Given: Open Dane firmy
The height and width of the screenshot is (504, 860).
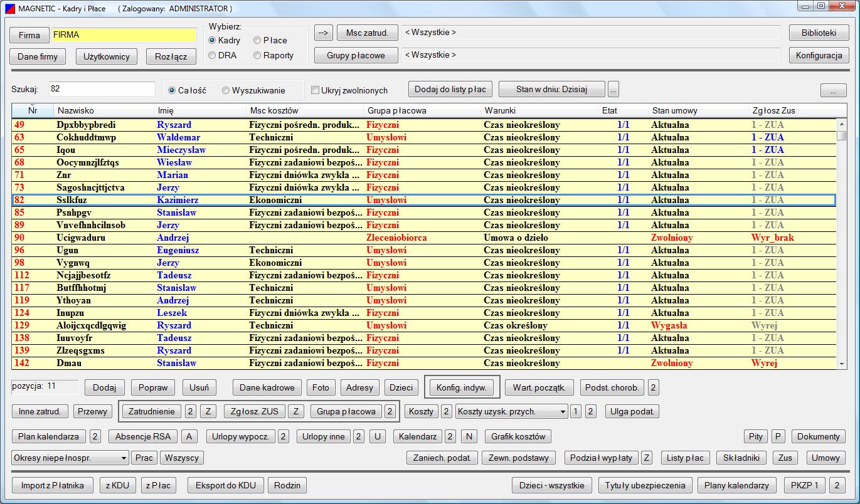Looking at the screenshot, I should coord(38,56).
